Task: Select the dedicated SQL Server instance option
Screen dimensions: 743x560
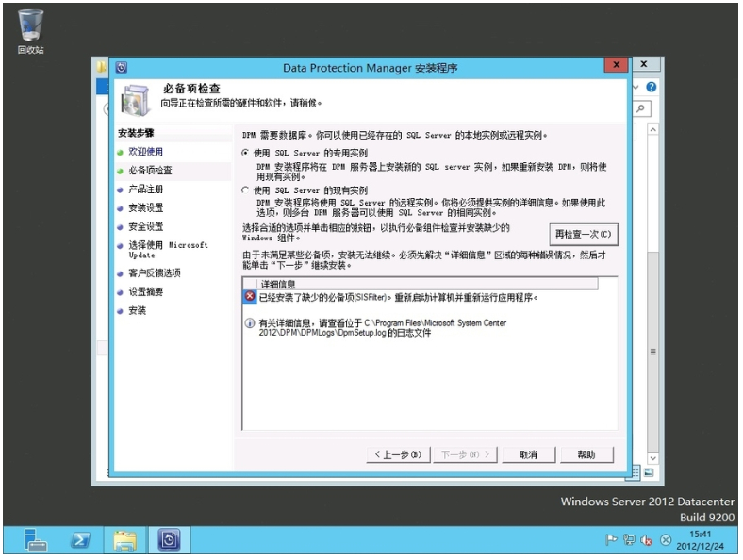Action: tap(245, 153)
